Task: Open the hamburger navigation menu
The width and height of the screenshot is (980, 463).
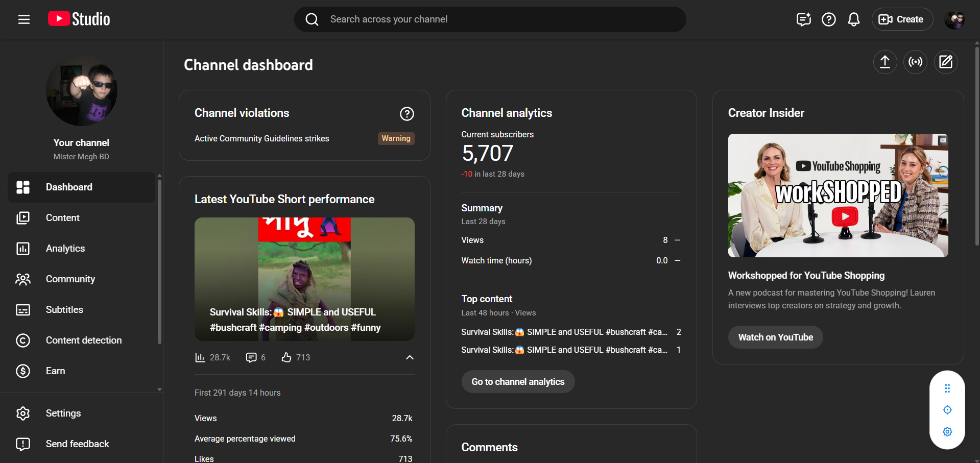Action: click(24, 19)
